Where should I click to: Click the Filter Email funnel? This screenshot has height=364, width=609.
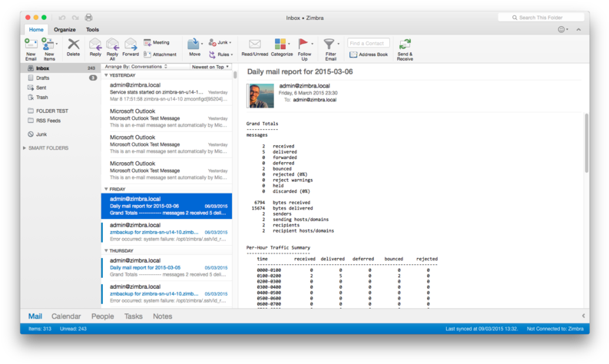coord(329,45)
